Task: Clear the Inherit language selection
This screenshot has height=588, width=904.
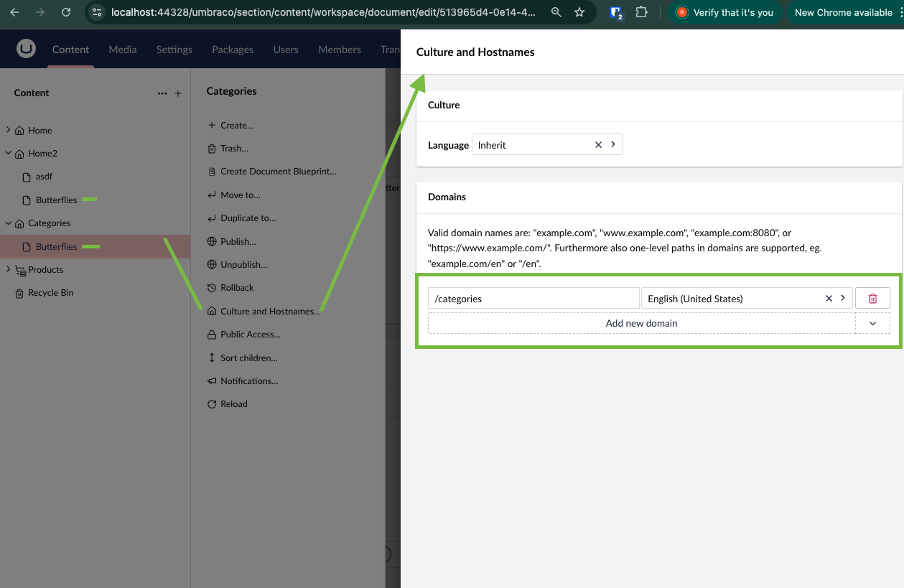Action: click(598, 144)
